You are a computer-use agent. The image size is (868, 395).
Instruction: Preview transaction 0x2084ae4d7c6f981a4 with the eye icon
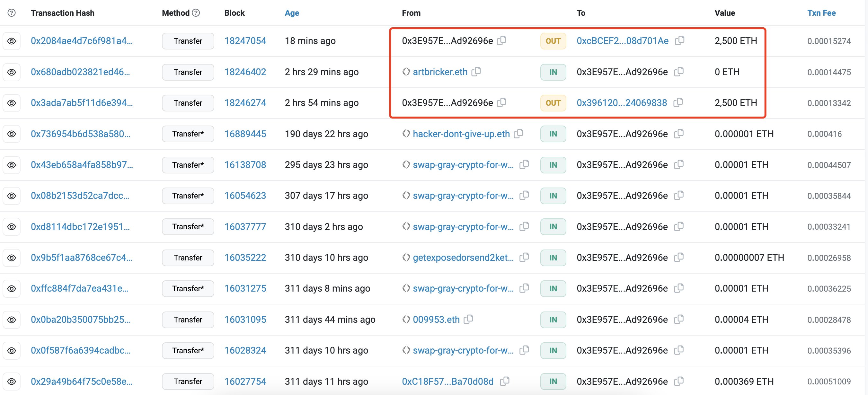(x=12, y=41)
